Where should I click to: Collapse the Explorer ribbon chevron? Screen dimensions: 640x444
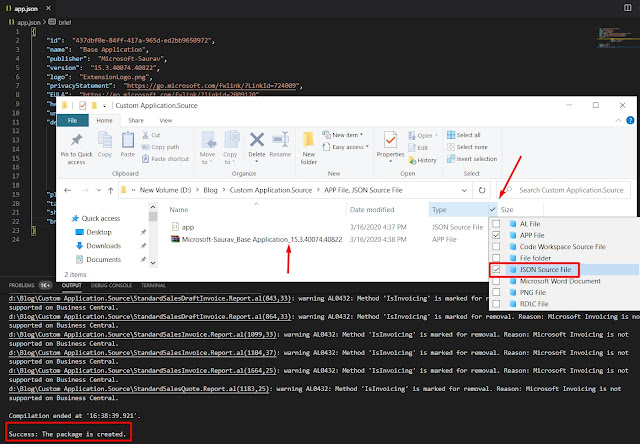[618, 120]
